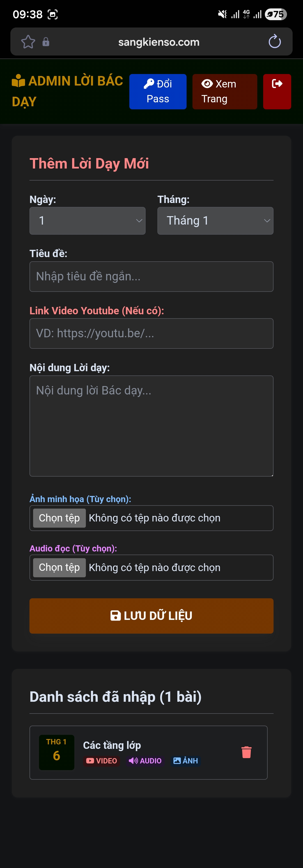Click the red logout icon
Image resolution: width=303 pixels, height=868 pixels.
277,84
